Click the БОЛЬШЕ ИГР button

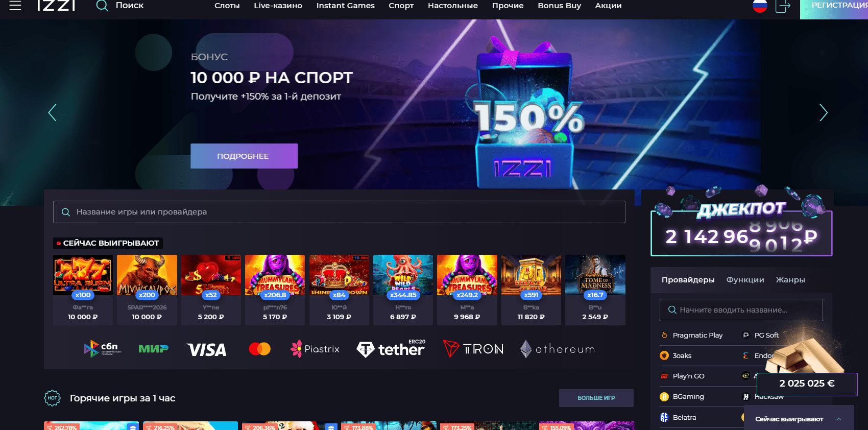point(596,398)
